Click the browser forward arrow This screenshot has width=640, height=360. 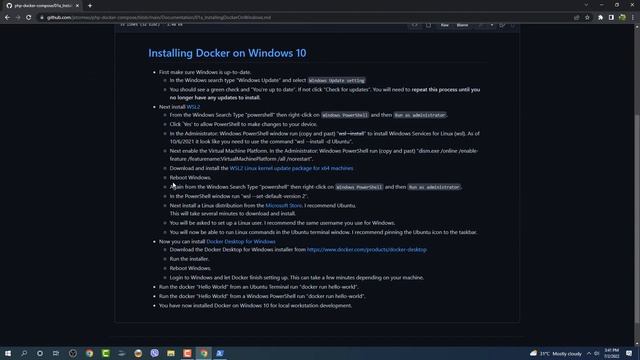pyautogui.click(x=18, y=18)
